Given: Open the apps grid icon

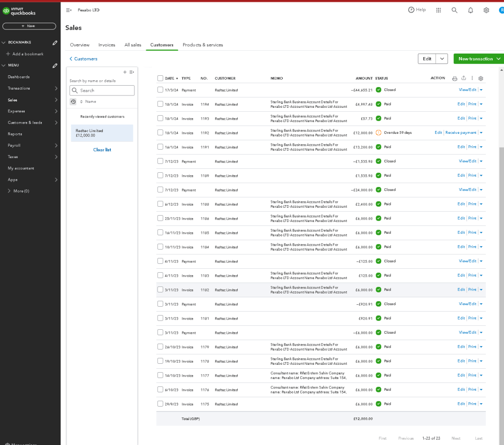Looking at the screenshot, I should (x=438, y=10).
